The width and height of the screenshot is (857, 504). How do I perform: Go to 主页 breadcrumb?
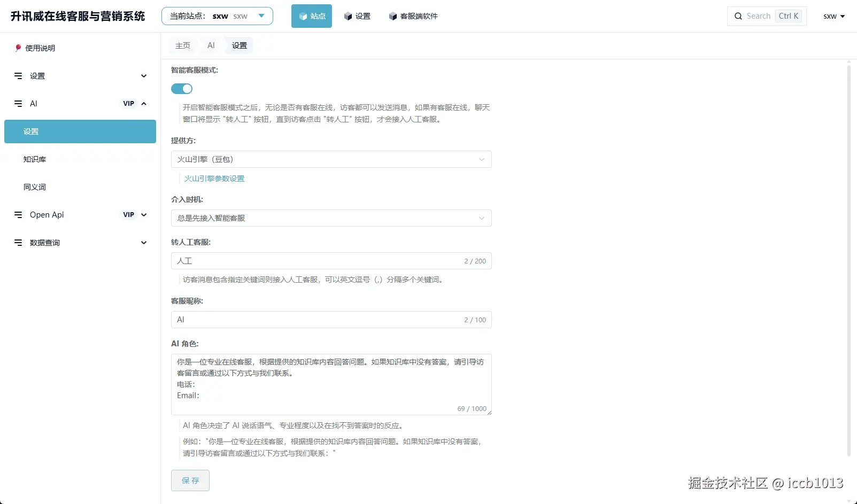tap(183, 45)
